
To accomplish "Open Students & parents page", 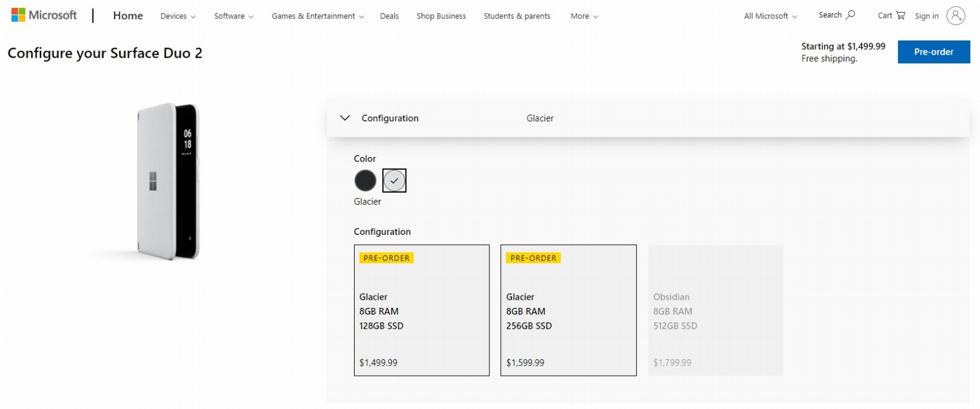I will [x=517, y=17].
